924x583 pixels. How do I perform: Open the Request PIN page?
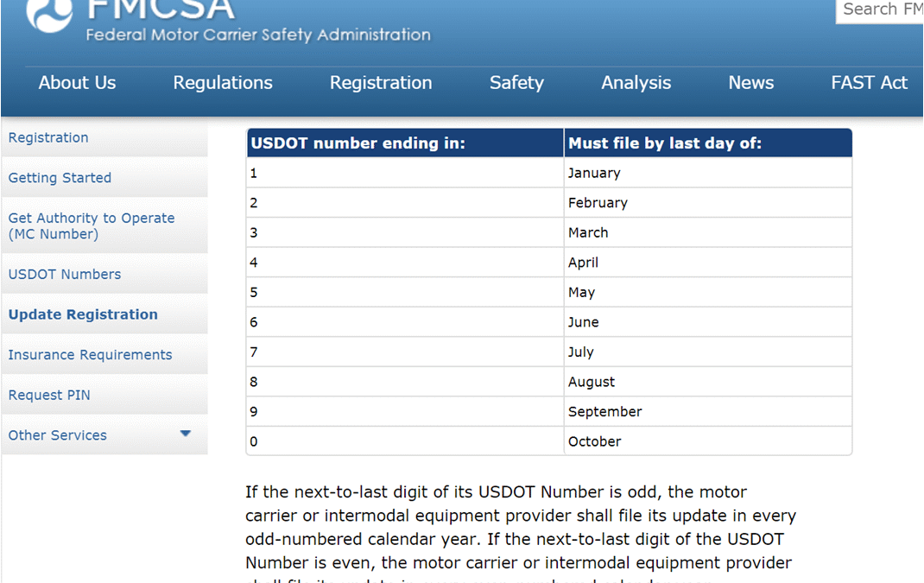pyautogui.click(x=49, y=395)
